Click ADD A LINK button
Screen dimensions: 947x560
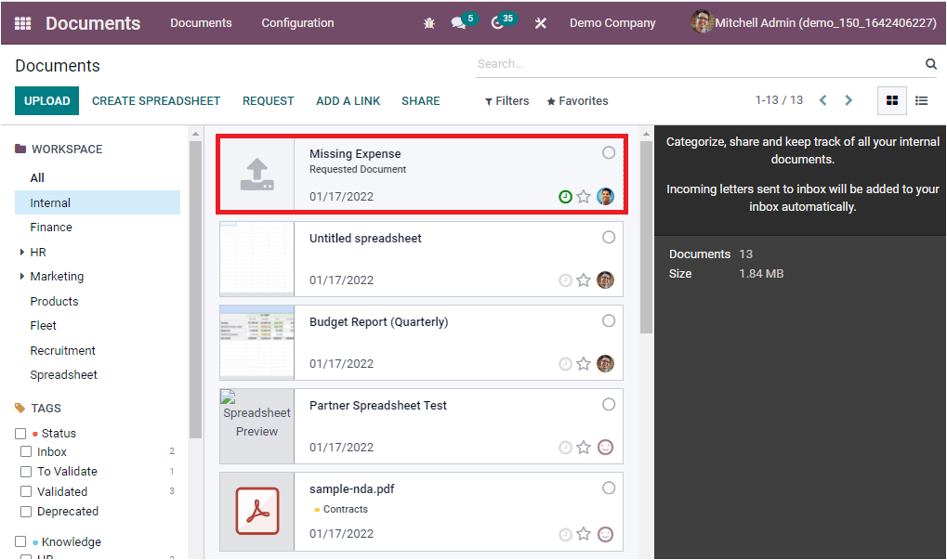348,101
